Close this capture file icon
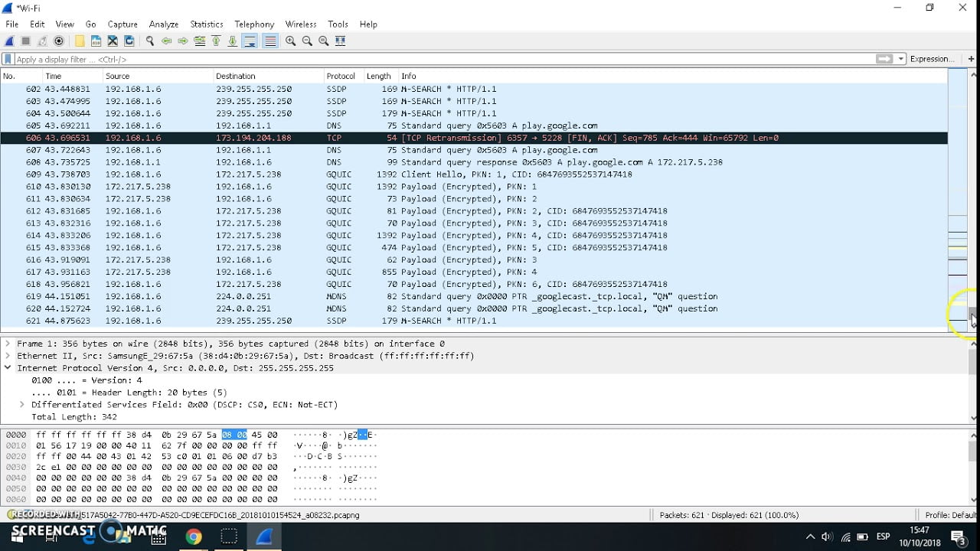The height and width of the screenshot is (551, 980). [113, 41]
